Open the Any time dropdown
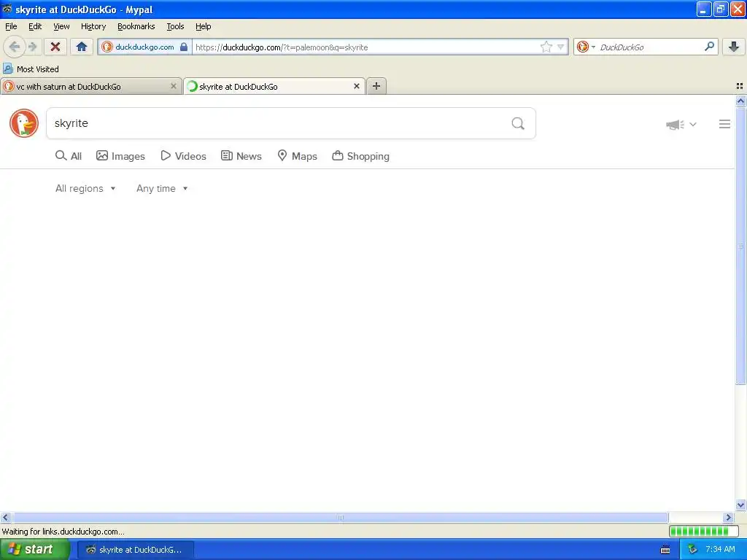This screenshot has width=747, height=560. tap(162, 189)
